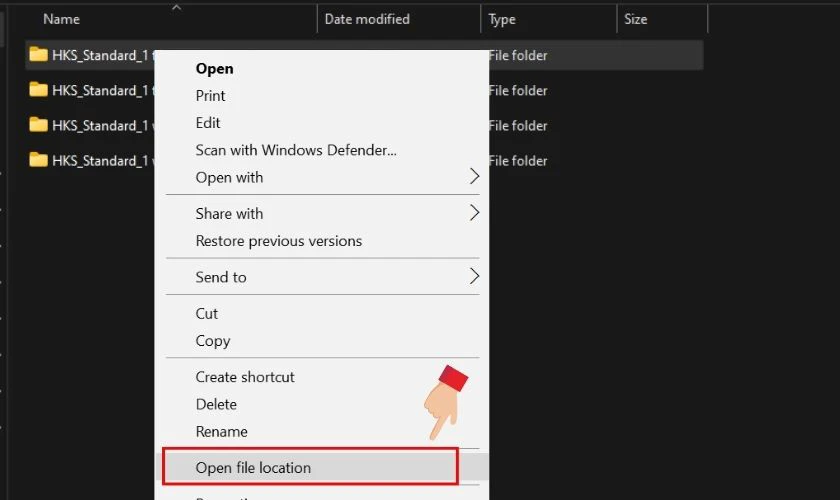
Task: Select Edit in the context menu
Action: point(208,123)
